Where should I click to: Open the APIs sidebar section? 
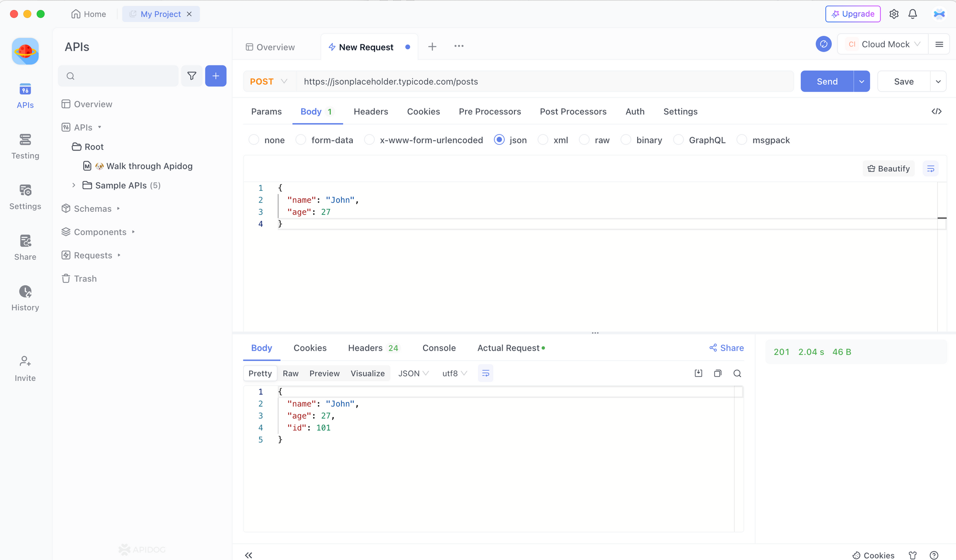pyautogui.click(x=25, y=96)
